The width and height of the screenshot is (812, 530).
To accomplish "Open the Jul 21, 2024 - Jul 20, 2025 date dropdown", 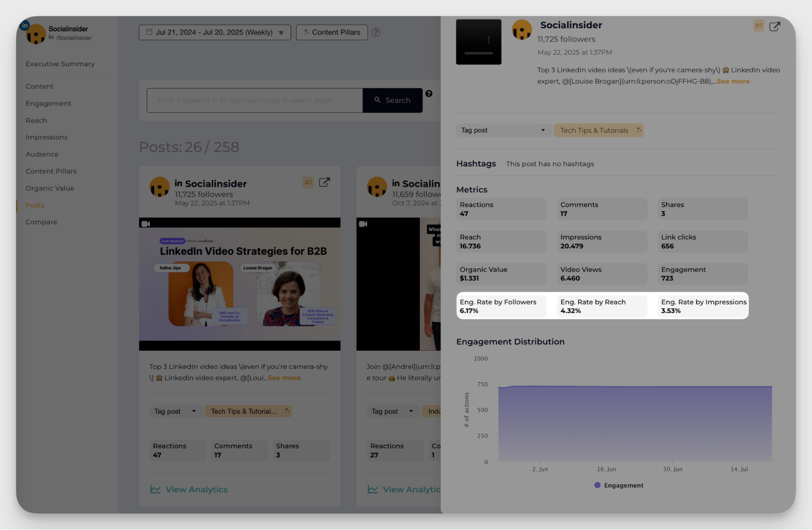I will point(214,32).
